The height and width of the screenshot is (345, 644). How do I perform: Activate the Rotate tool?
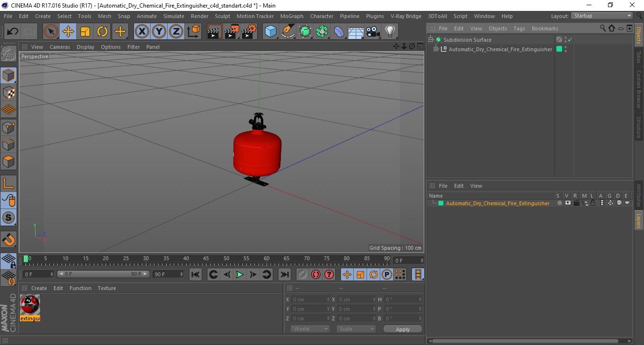click(x=102, y=32)
